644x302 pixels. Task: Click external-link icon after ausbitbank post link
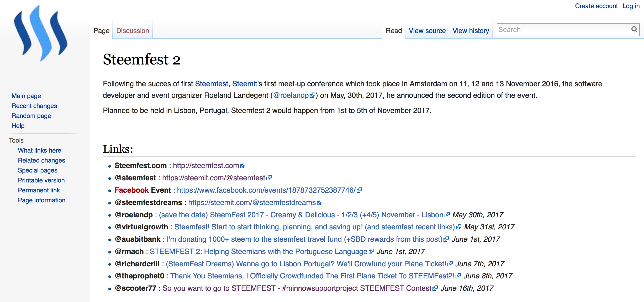coord(446,240)
